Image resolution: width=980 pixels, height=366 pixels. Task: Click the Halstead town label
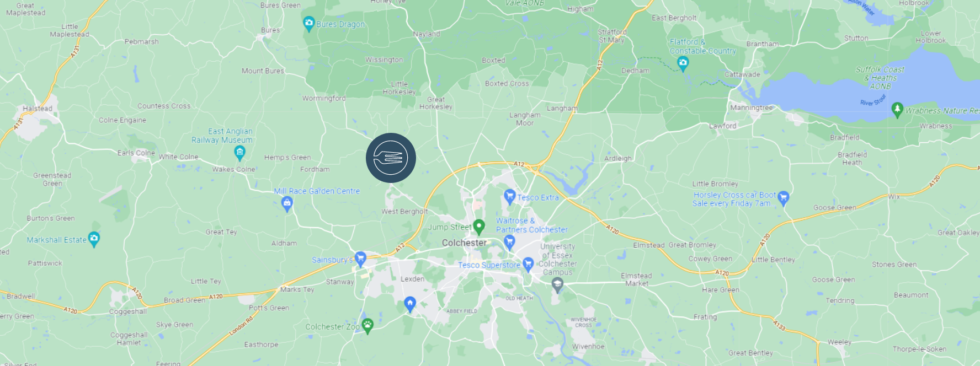[38, 109]
